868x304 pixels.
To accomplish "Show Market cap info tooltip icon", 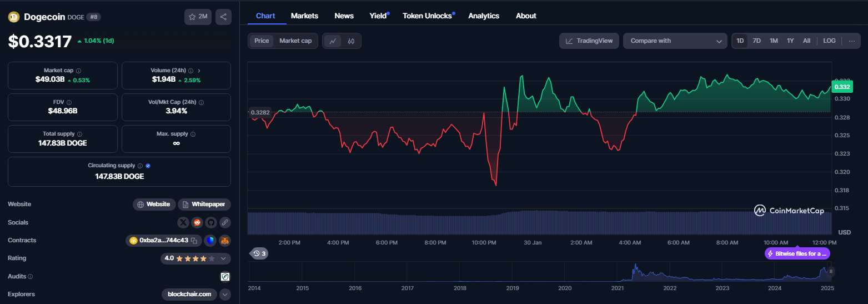I will tap(78, 71).
